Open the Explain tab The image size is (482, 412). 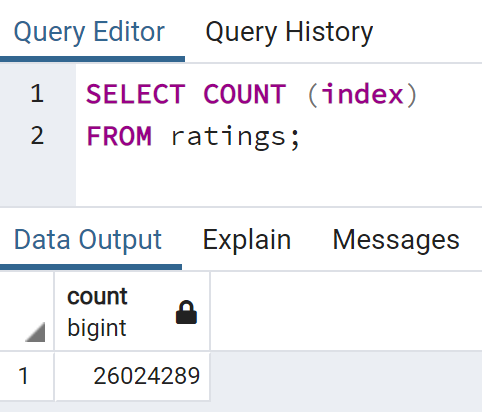point(247,240)
